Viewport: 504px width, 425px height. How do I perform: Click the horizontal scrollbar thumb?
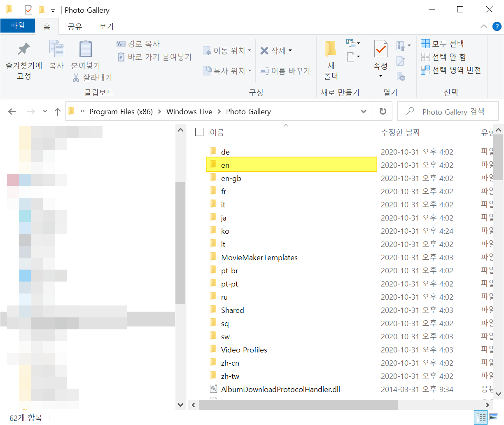298,405
